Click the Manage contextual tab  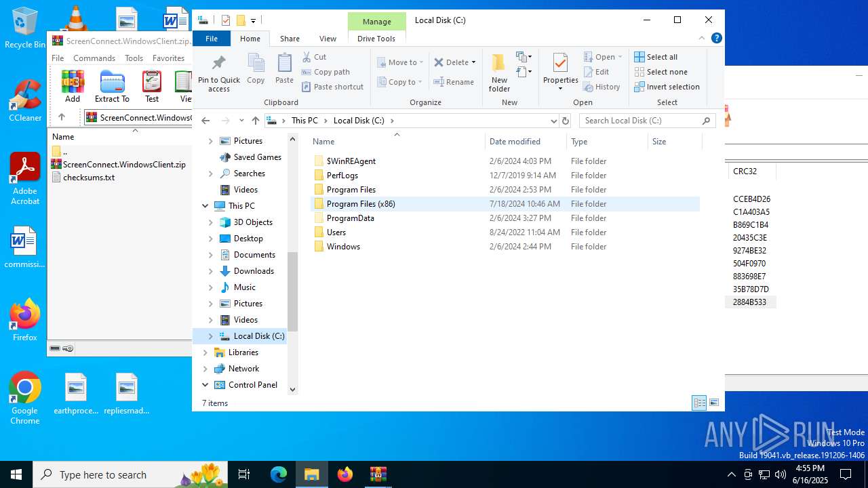click(376, 22)
